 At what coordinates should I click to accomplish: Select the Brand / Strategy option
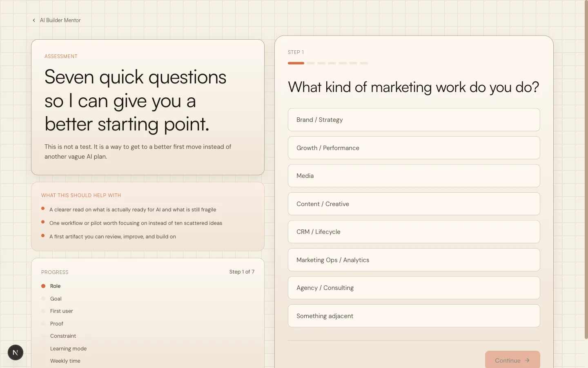[414, 120]
